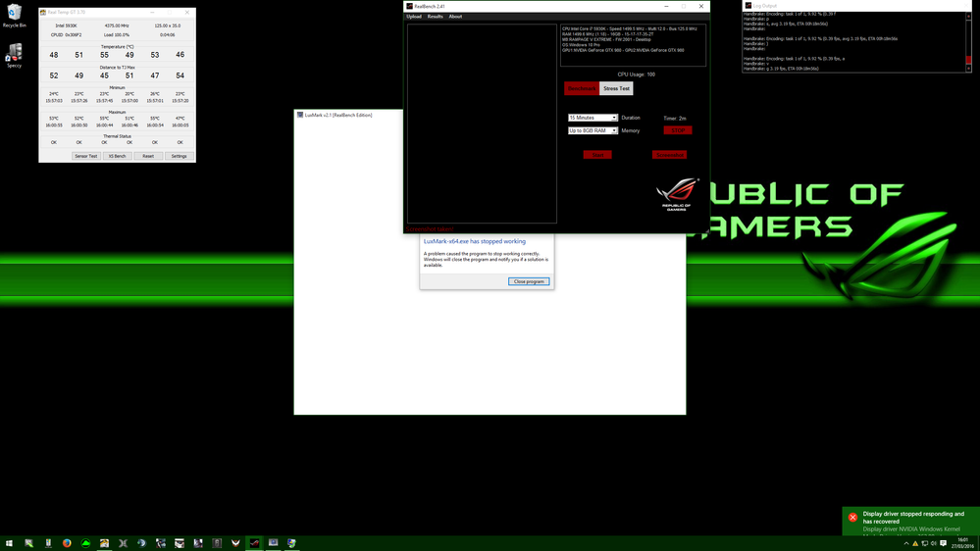Switch to the Benchmark tab

pos(582,88)
